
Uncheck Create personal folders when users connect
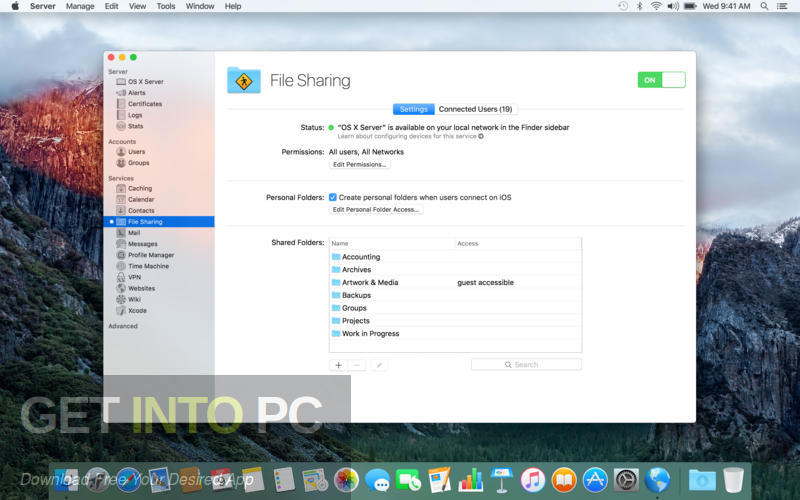(x=333, y=197)
